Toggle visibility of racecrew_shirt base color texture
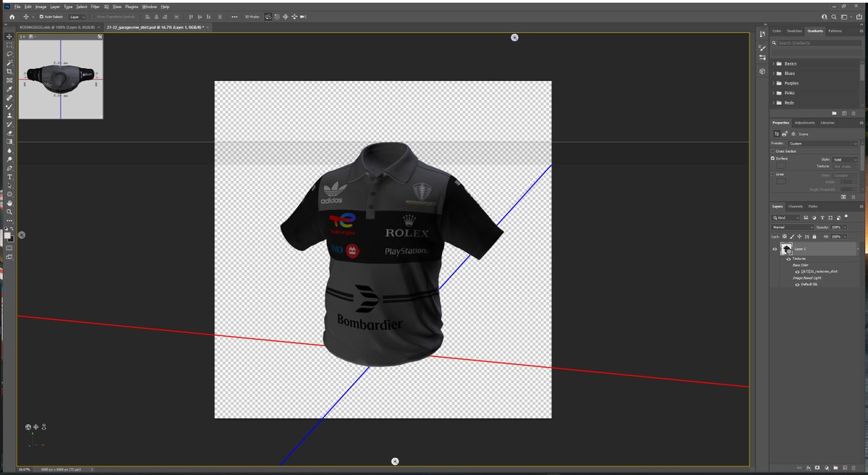 point(797,272)
